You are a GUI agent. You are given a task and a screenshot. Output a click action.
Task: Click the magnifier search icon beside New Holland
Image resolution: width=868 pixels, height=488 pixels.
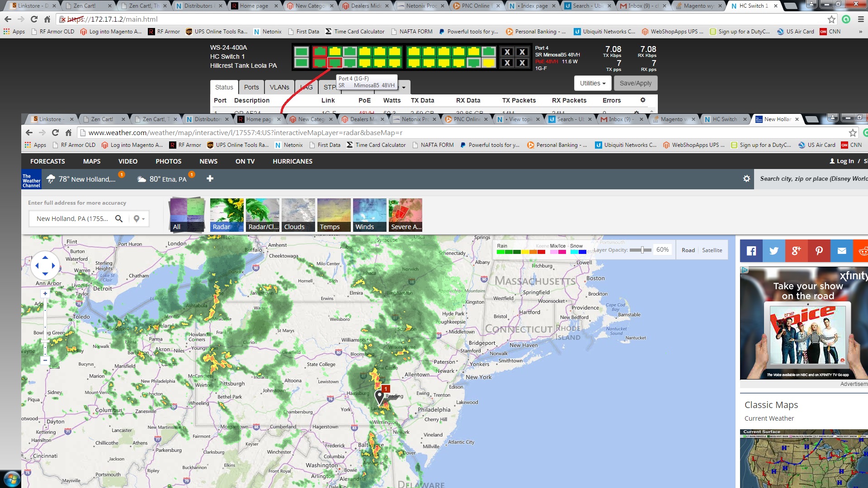119,219
